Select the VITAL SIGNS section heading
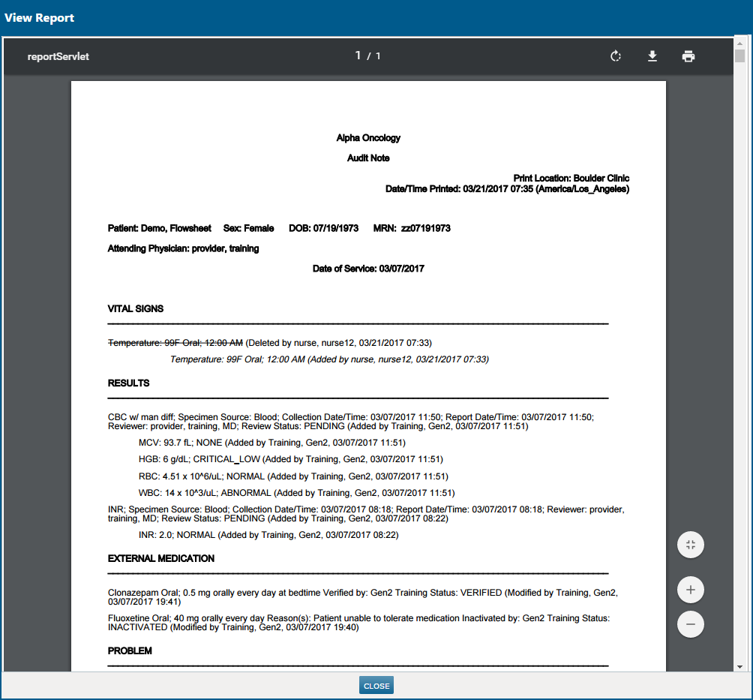 click(x=133, y=308)
